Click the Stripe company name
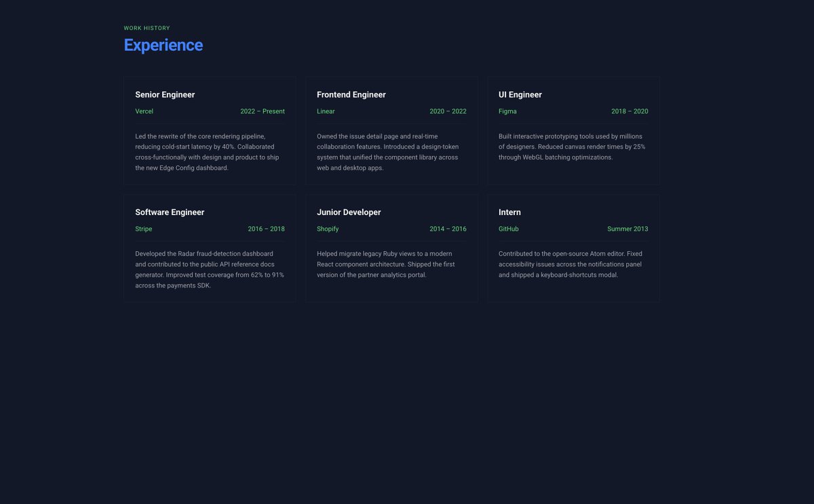The image size is (814, 504). pos(144,229)
